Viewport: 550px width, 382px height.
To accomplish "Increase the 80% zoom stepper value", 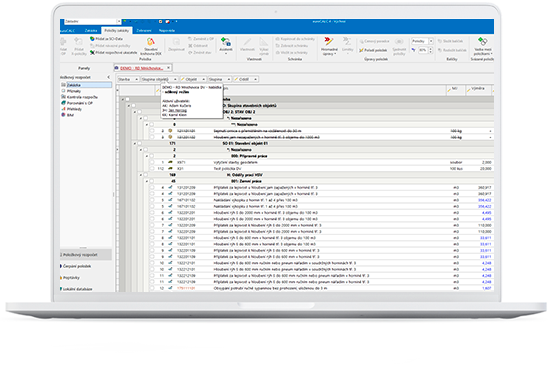I will 431,48.
